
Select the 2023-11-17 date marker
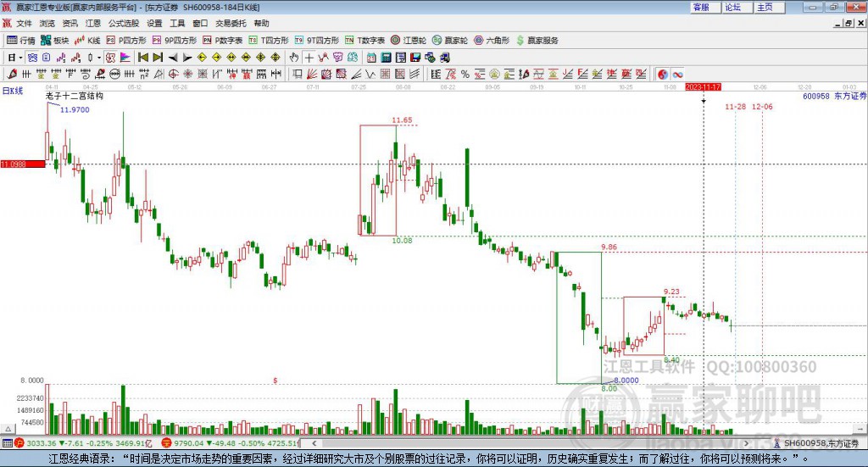703,87
